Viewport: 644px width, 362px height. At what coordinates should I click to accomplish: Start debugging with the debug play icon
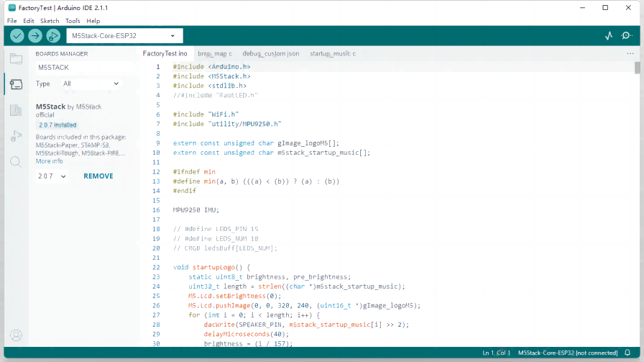pyautogui.click(x=53, y=36)
